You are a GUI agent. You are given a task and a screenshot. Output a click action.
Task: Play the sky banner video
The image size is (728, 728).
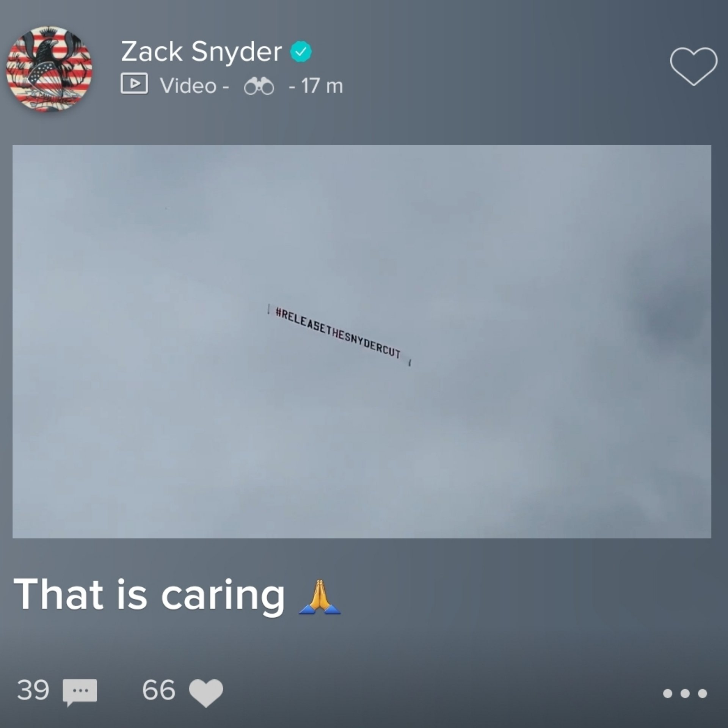(x=362, y=341)
